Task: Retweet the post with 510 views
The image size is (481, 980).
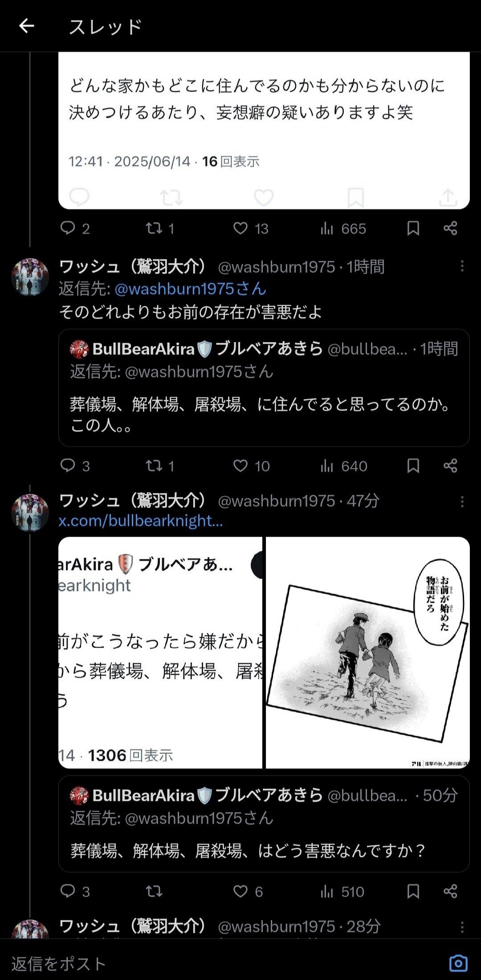Action: coord(154,891)
